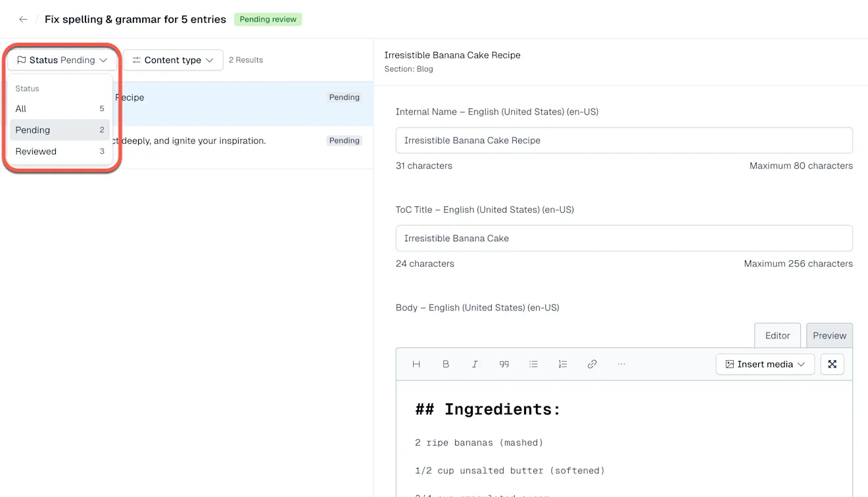The image size is (868, 497).
Task: Click the ToC Title input field
Action: pyautogui.click(x=624, y=238)
